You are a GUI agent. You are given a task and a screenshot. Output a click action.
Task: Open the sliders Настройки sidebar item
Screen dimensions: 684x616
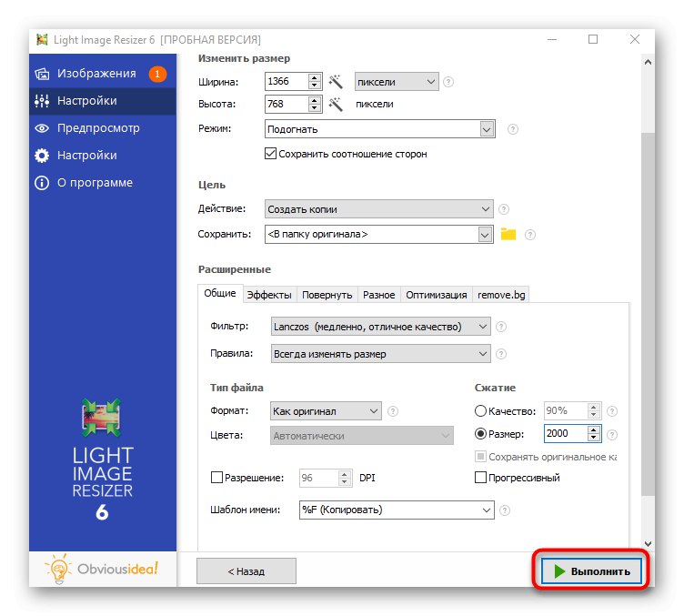[103, 101]
